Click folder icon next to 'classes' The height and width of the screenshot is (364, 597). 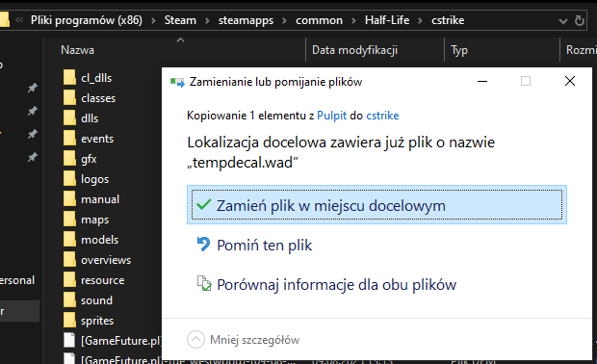[x=69, y=98]
